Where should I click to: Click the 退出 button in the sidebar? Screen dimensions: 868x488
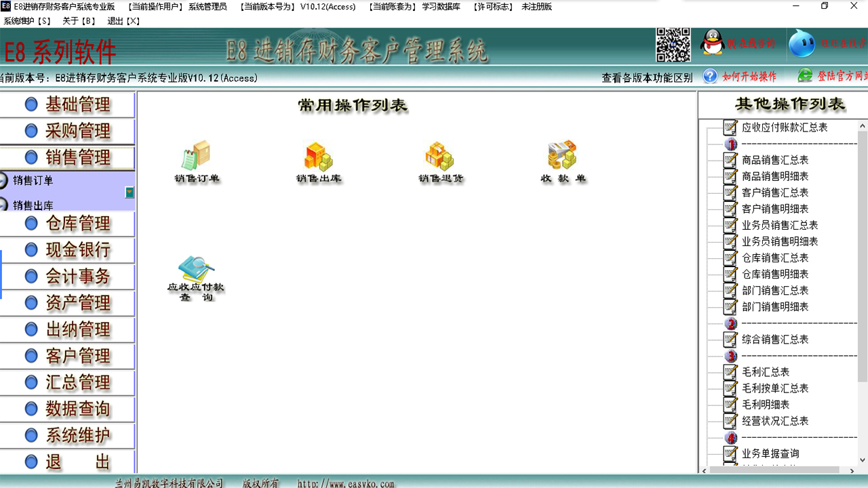point(67,462)
